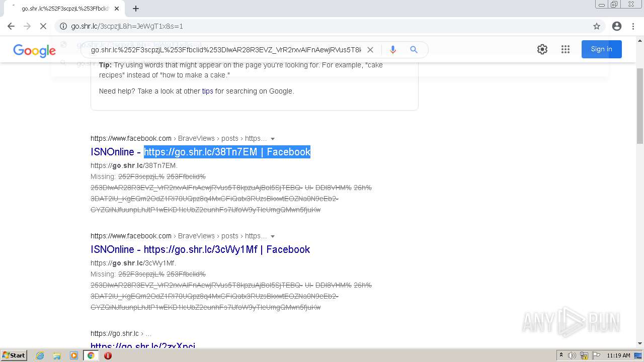Click the Sign in button

[601, 49]
